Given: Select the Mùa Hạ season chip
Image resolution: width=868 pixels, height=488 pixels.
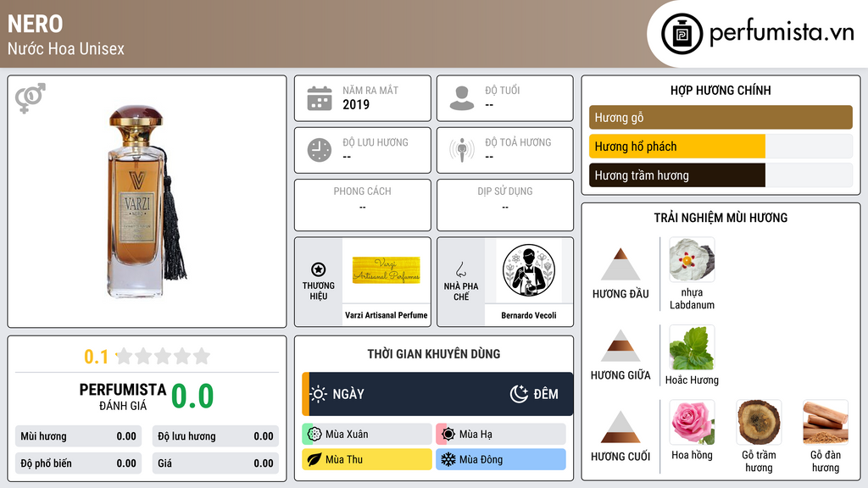Looking at the screenshot, I should (500, 434).
